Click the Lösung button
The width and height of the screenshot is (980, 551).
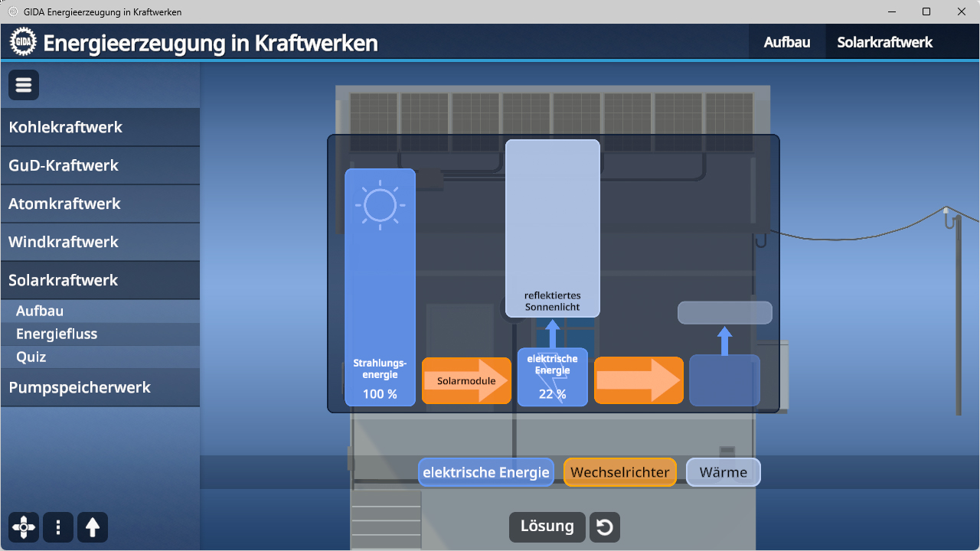(x=547, y=527)
